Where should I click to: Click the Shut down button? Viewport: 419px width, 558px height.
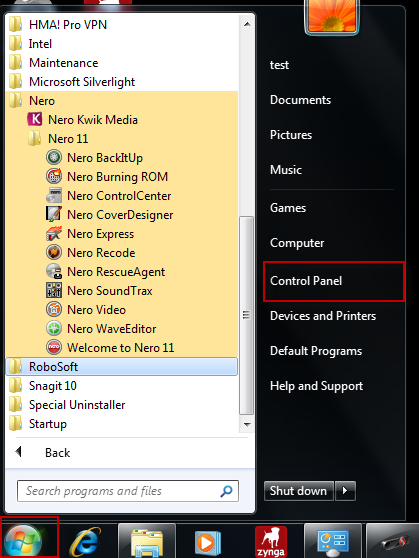tap(298, 491)
